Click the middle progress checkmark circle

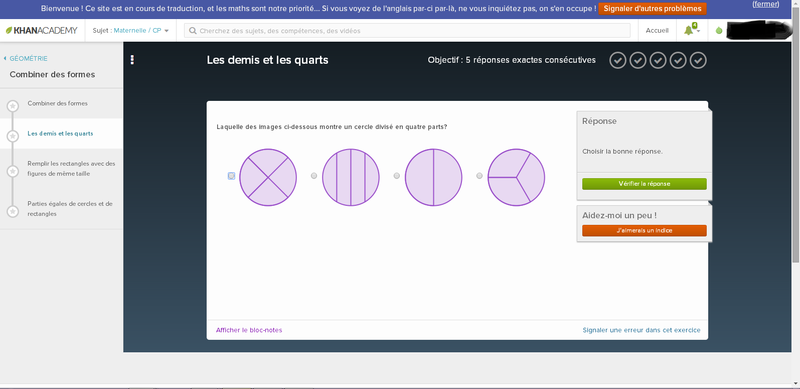[x=658, y=60]
